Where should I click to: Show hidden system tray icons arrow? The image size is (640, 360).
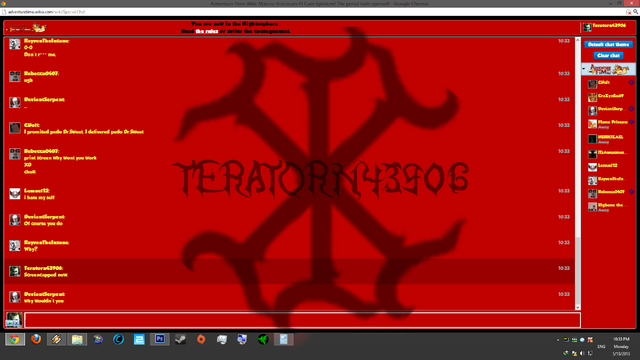tap(558, 340)
